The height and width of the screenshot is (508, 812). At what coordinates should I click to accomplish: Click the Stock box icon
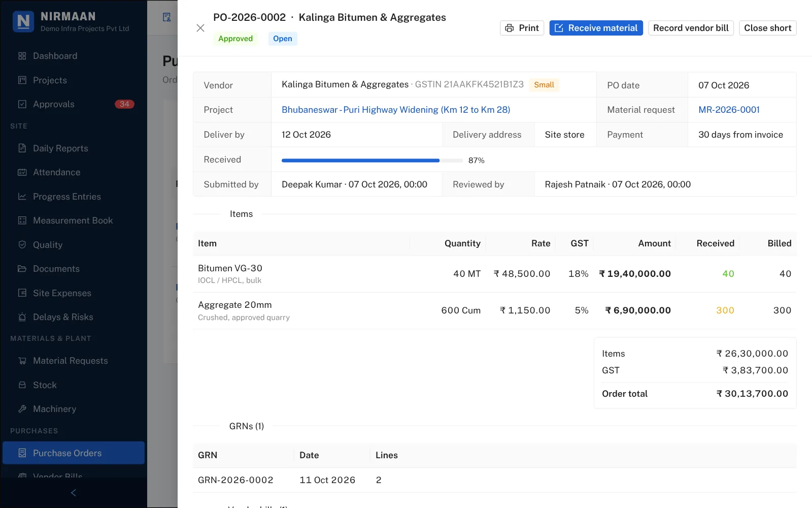click(x=22, y=385)
